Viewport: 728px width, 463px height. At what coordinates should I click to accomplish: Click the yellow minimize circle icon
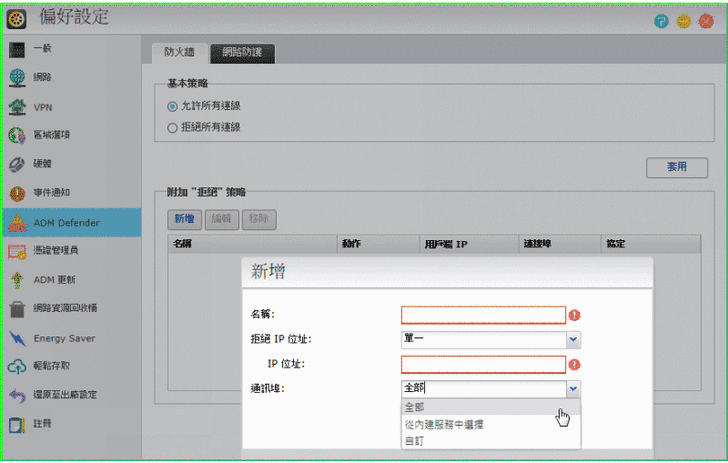pos(683,21)
